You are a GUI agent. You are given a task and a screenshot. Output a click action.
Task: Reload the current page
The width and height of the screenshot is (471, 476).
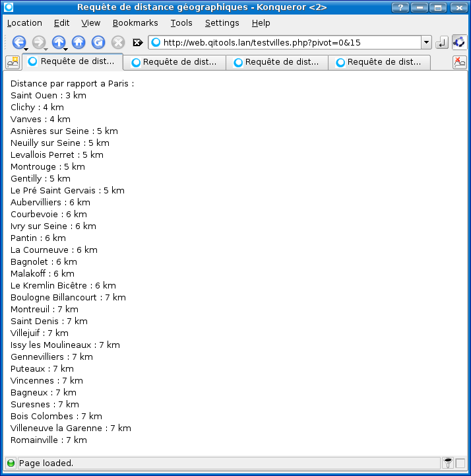pos(98,42)
